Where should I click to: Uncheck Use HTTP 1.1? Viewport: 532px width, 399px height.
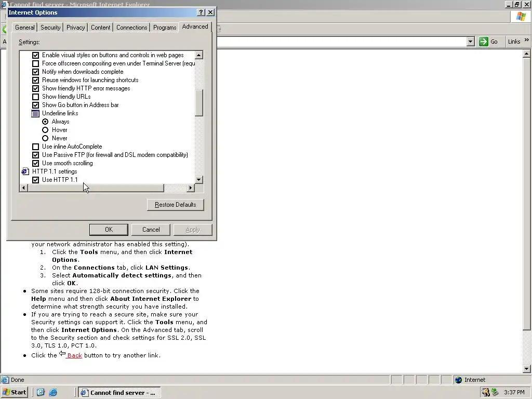36,180
